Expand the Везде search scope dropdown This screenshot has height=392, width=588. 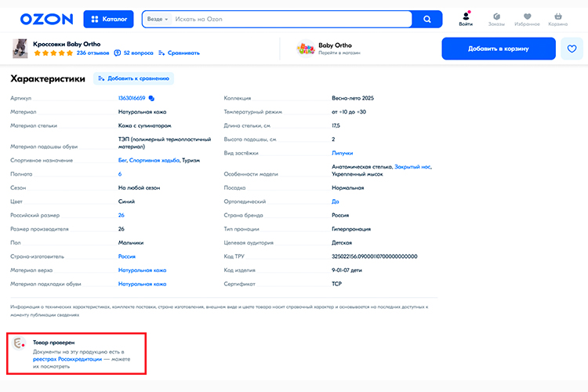pyautogui.click(x=158, y=19)
